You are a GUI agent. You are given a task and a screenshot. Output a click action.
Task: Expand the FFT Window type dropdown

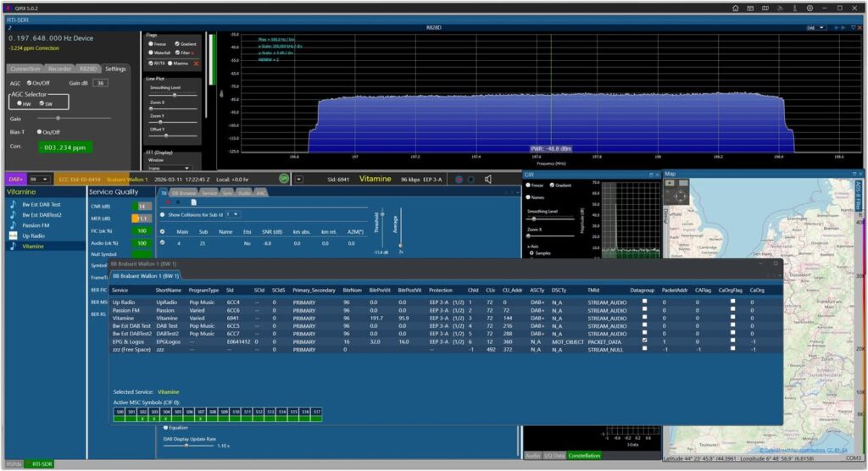tap(173, 168)
